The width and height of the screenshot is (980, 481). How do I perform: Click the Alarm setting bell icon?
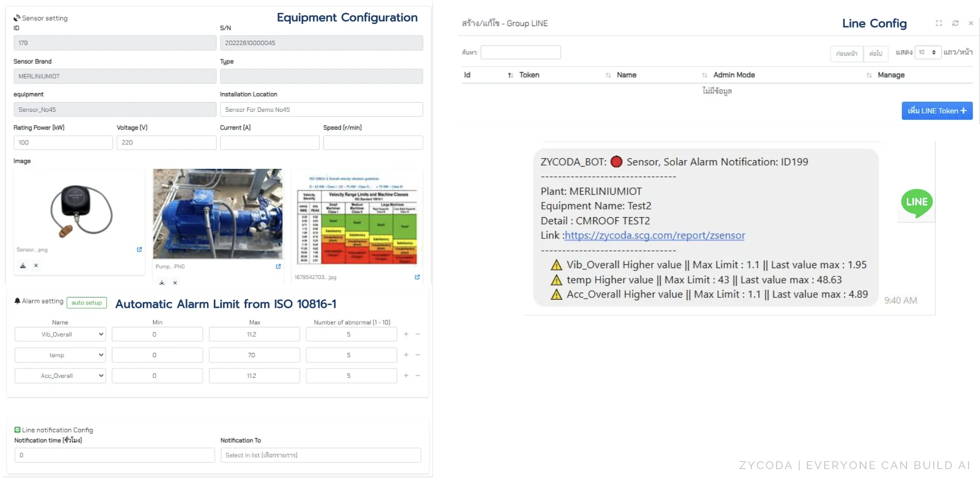point(17,301)
